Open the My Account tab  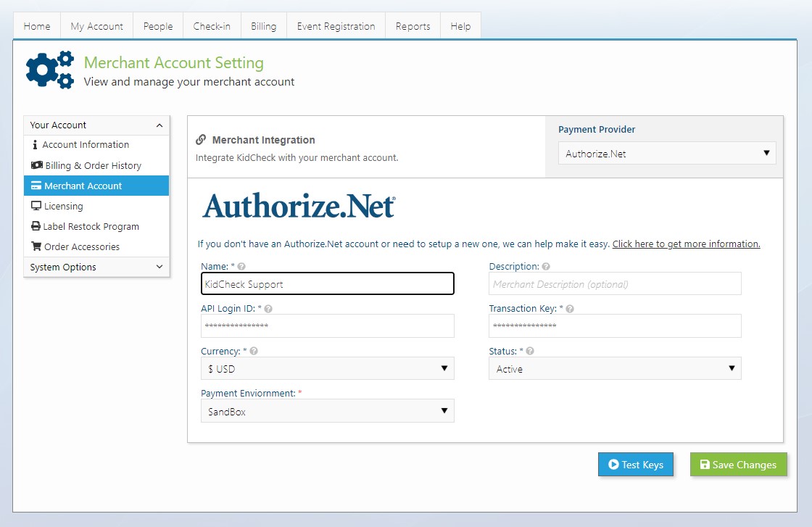[97, 26]
